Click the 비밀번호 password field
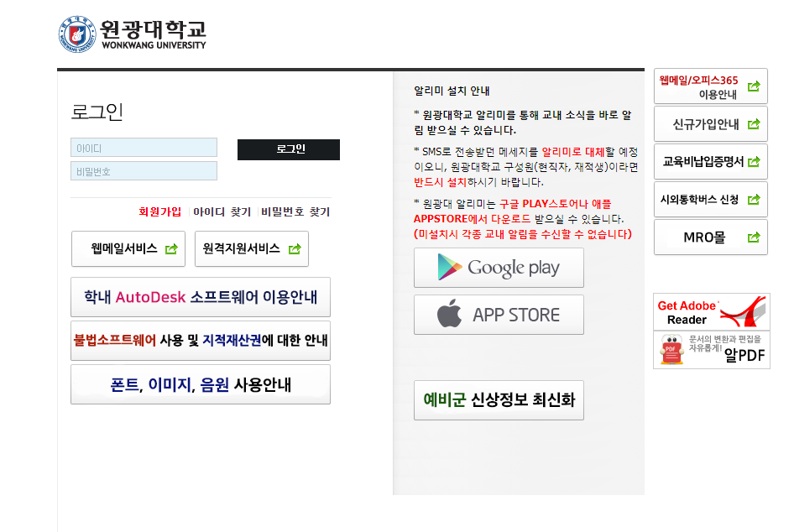794x532 pixels. pos(144,171)
